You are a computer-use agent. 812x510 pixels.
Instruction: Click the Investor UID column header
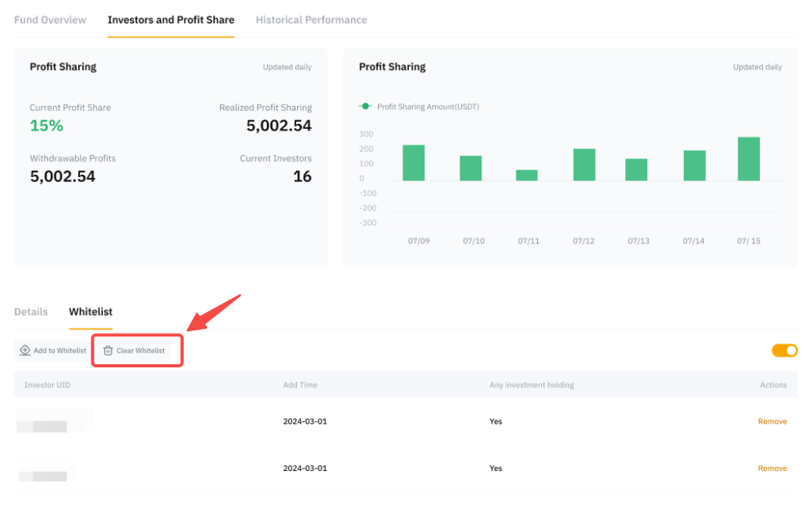(x=47, y=384)
